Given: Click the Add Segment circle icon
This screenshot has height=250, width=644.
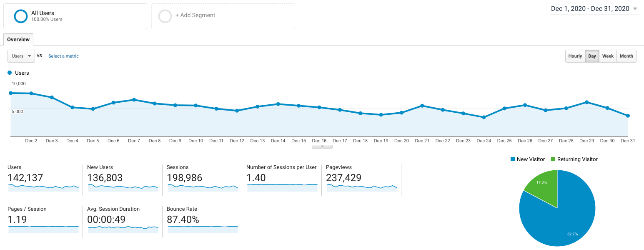Looking at the screenshot, I should point(165,16).
